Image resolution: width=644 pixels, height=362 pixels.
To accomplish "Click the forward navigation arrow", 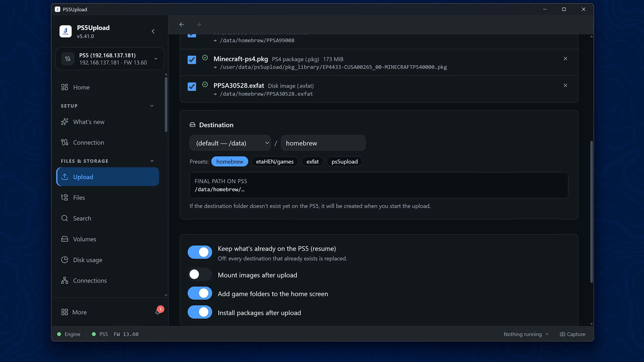I will (199, 24).
